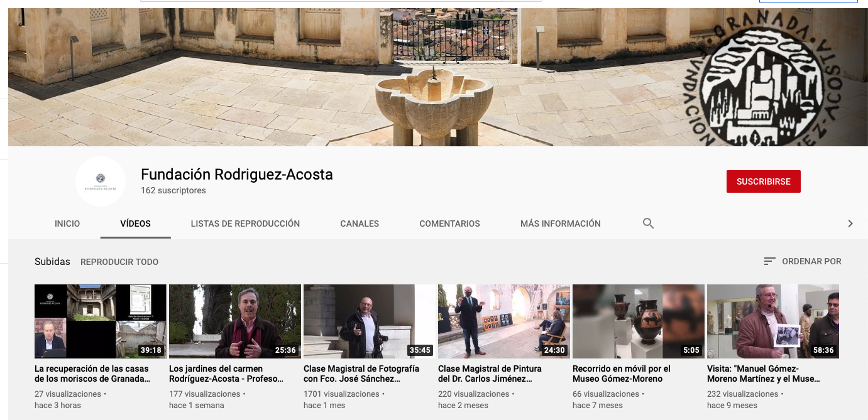
Task: Click the "hace 9 meses" text
Action: pos(732,406)
